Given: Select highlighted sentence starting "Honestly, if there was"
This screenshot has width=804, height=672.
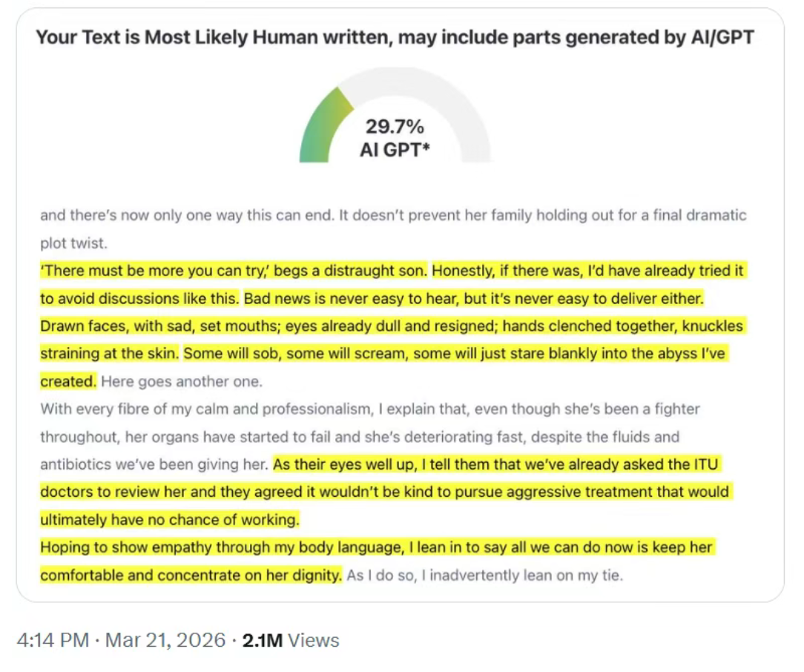Looking at the screenshot, I should 586,271.
